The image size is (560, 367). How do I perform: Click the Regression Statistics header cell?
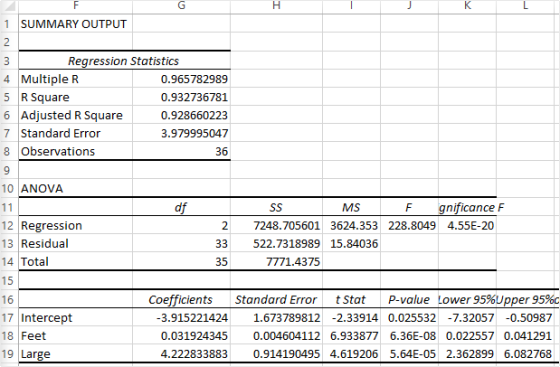coord(124,61)
